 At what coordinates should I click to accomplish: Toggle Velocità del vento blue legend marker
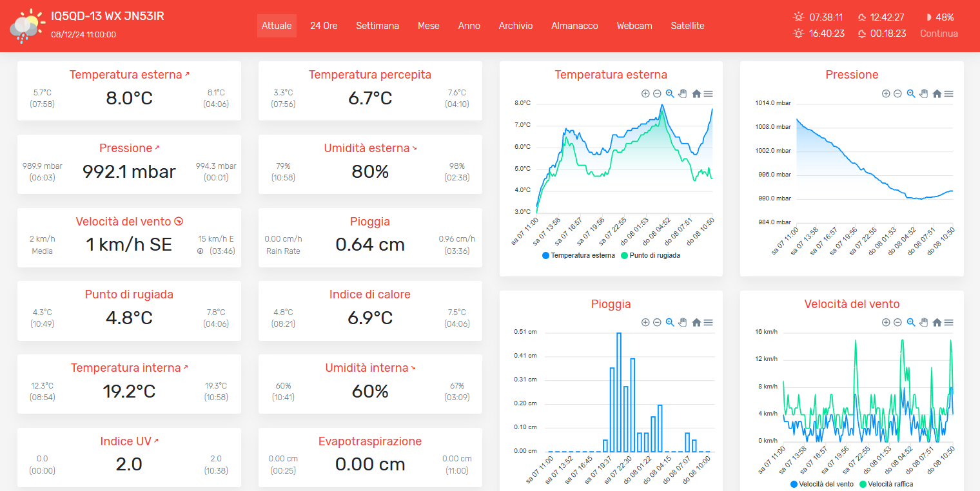(x=794, y=484)
